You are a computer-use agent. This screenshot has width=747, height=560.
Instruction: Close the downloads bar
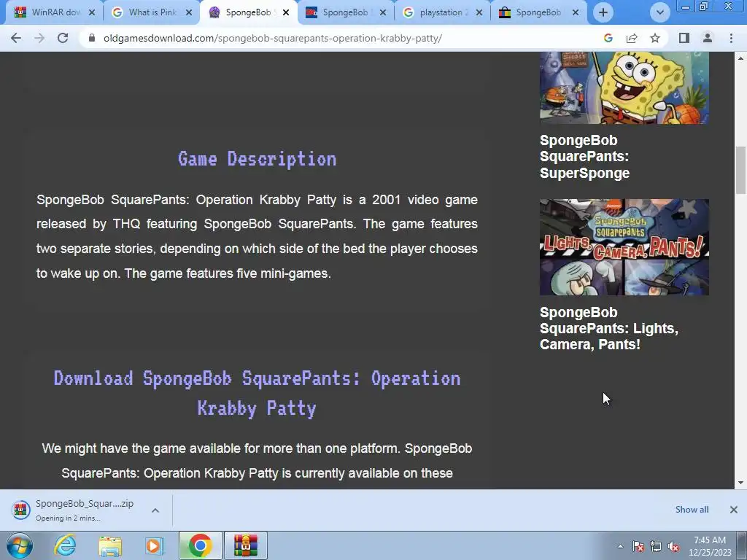(x=734, y=510)
